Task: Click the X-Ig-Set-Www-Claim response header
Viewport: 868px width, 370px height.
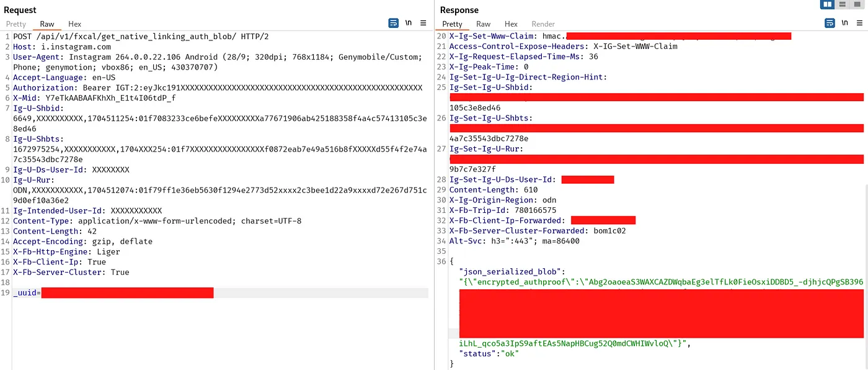Action: click(620, 37)
